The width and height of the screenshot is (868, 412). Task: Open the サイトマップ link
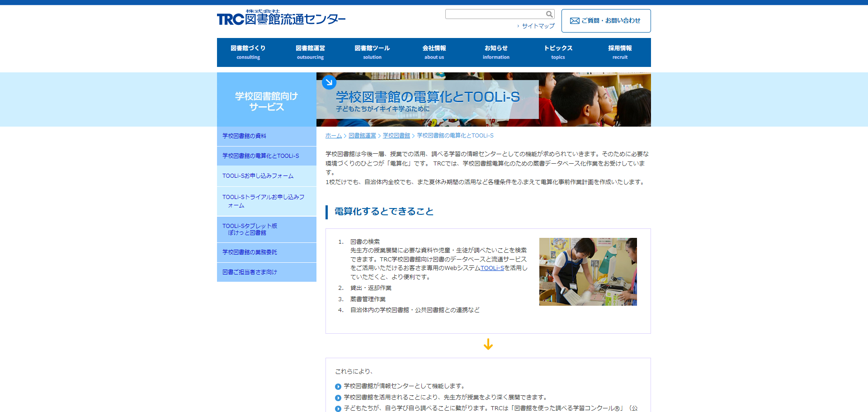538,26
